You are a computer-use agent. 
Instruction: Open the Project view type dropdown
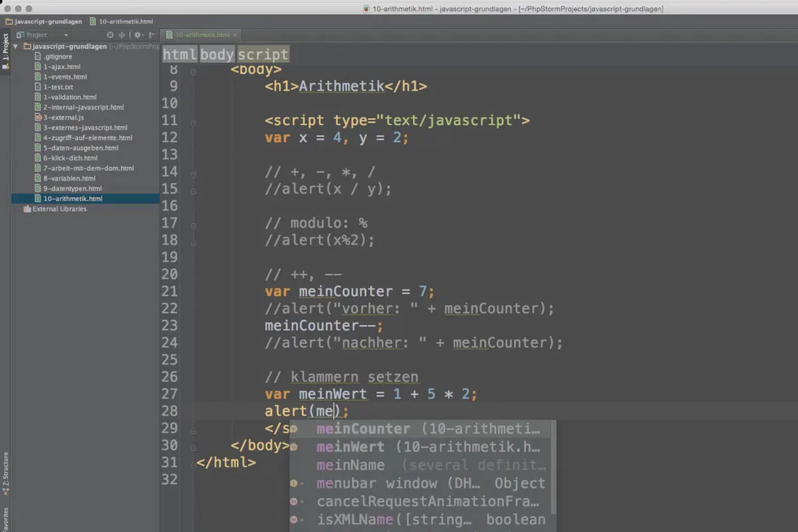(x=66, y=35)
